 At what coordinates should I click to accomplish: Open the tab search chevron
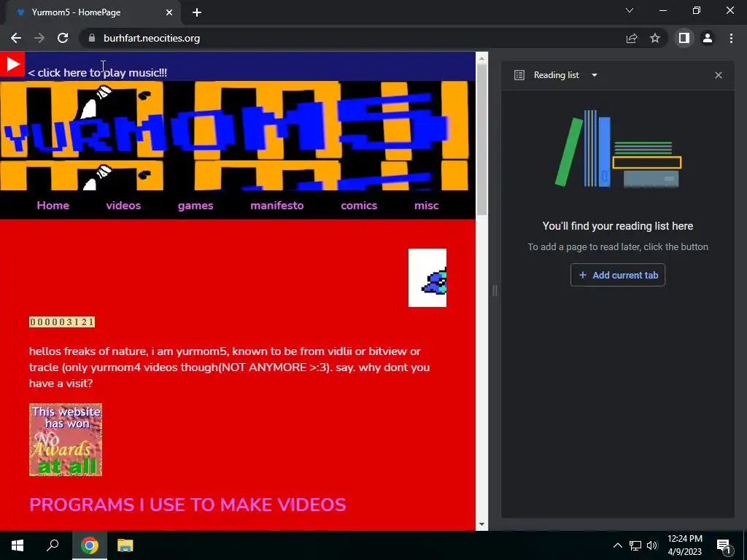coord(630,10)
